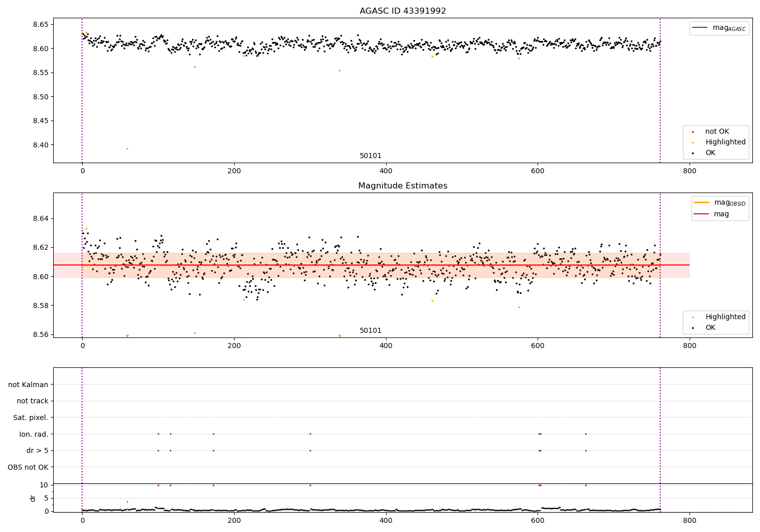This screenshot has width=760, height=532.
Task: Click the 'not Kalman' axis label
Action: click(x=28, y=385)
